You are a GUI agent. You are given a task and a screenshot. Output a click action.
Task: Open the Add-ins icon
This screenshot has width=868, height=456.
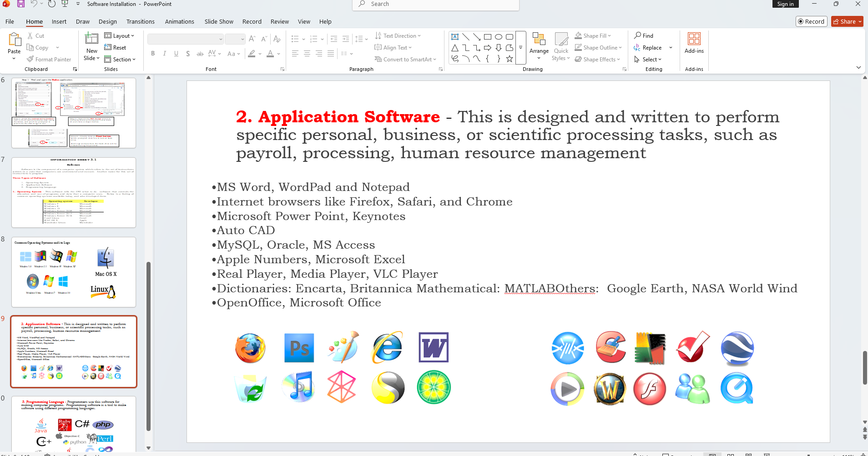(694, 39)
